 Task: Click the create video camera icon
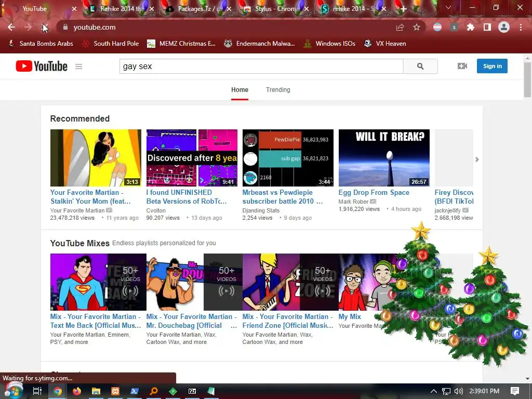(462, 66)
